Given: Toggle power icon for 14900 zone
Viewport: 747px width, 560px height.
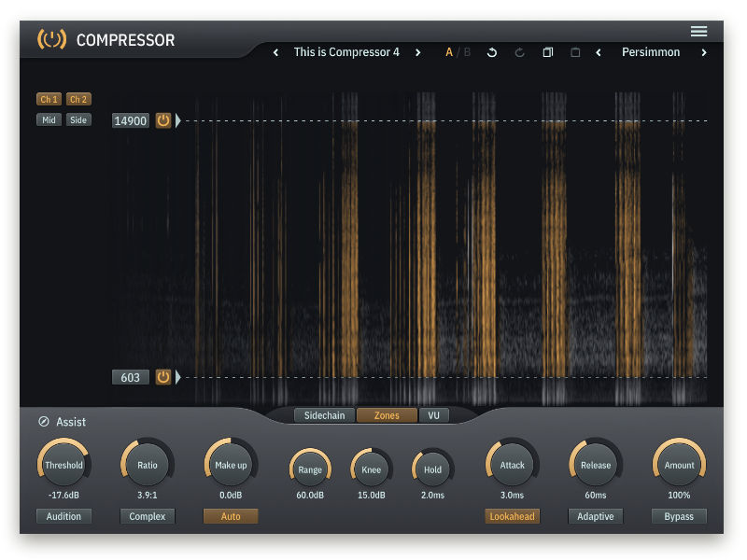Looking at the screenshot, I should [162, 120].
